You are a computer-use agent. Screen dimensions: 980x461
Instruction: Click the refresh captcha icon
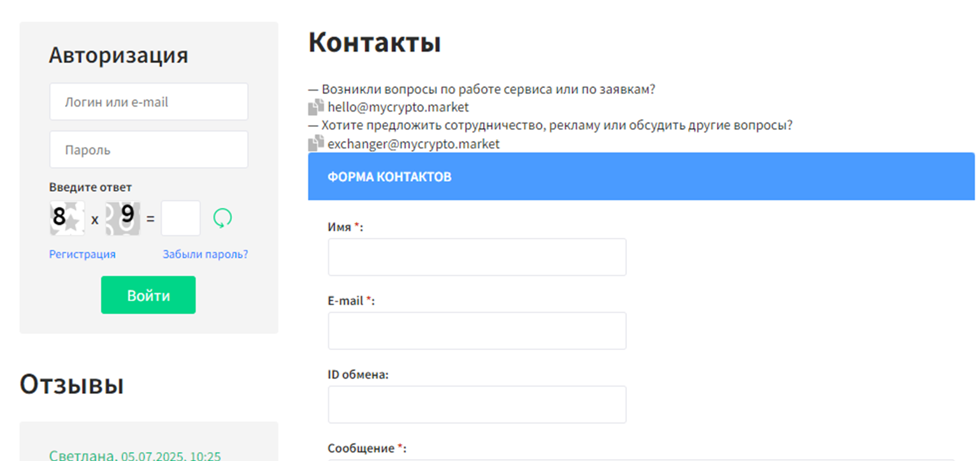pyautogui.click(x=222, y=219)
